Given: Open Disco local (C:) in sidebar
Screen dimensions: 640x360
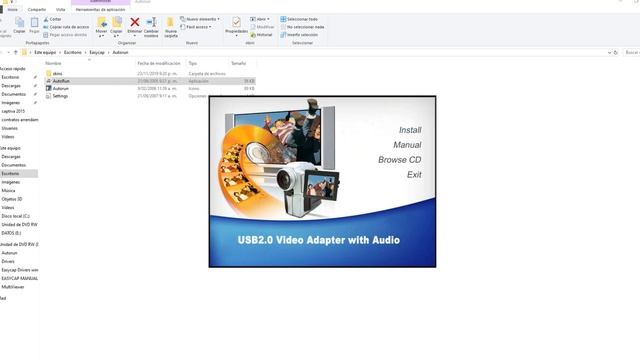Looking at the screenshot, I should click(x=16, y=216).
